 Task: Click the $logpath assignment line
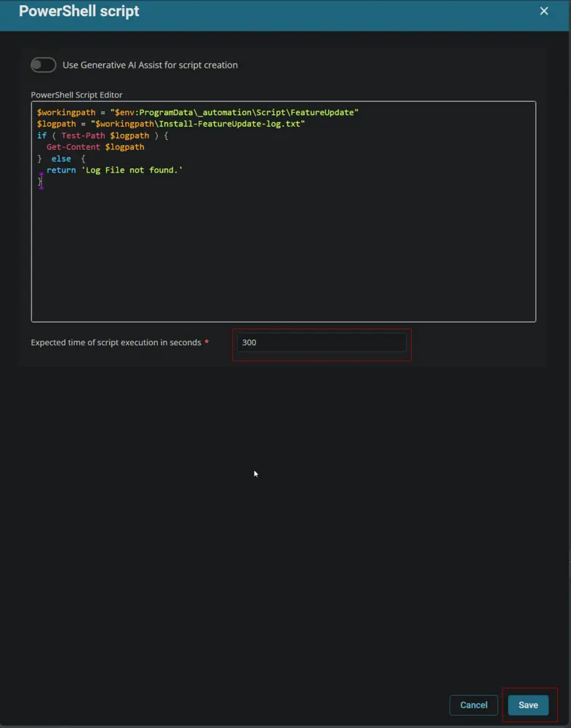click(171, 124)
